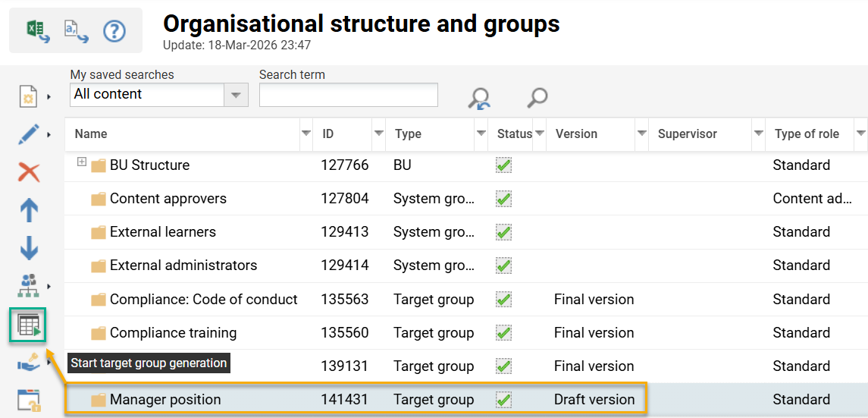Click the Content ad... role cell
The image size is (868, 418).
[x=812, y=199]
